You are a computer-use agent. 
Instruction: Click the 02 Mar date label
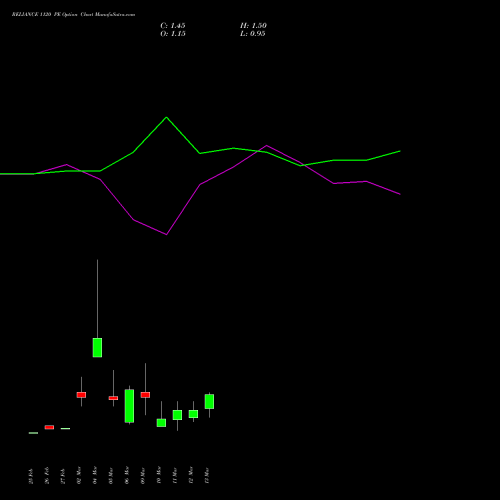click(79, 475)
